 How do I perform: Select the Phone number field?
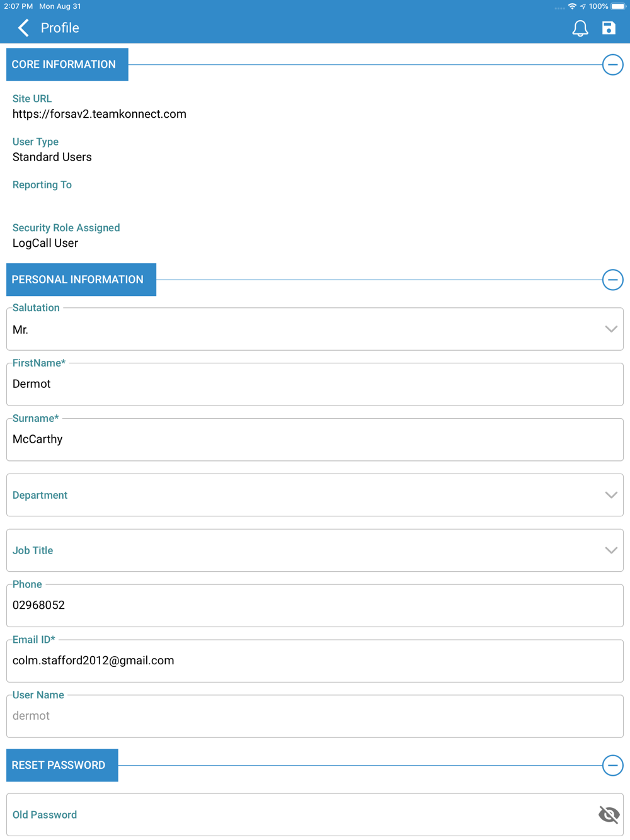click(315, 606)
